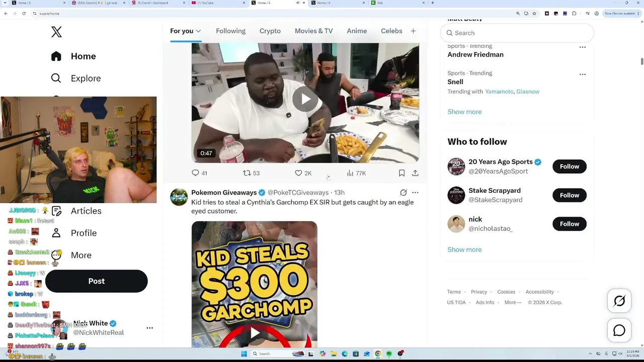
Task: Click the X logo in the sidebar
Action: 56,32
